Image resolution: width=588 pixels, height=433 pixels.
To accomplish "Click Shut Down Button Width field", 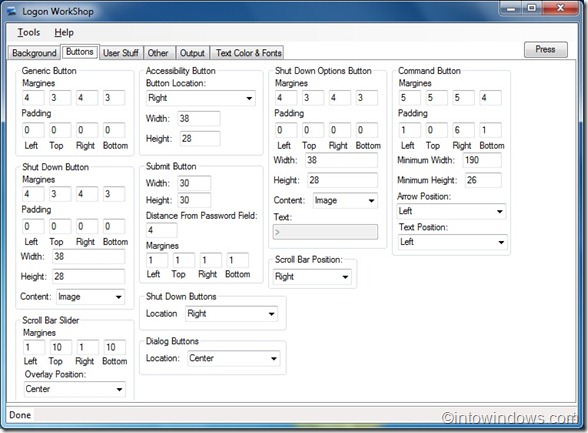I will coord(88,256).
